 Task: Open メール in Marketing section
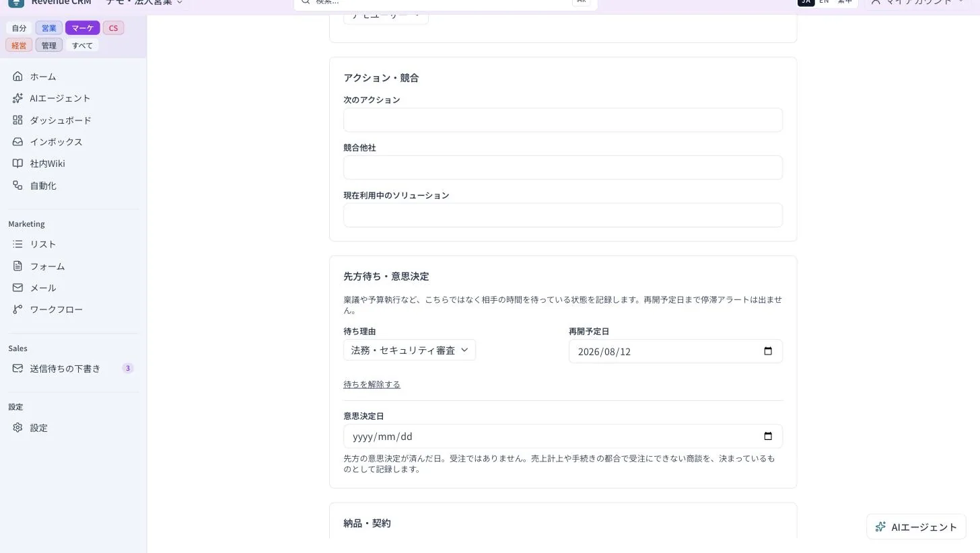pyautogui.click(x=73, y=288)
